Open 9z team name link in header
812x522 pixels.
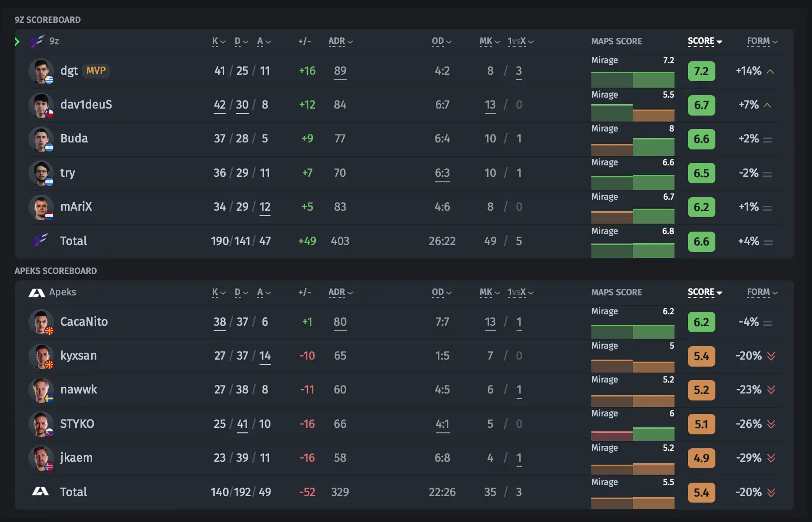point(54,41)
